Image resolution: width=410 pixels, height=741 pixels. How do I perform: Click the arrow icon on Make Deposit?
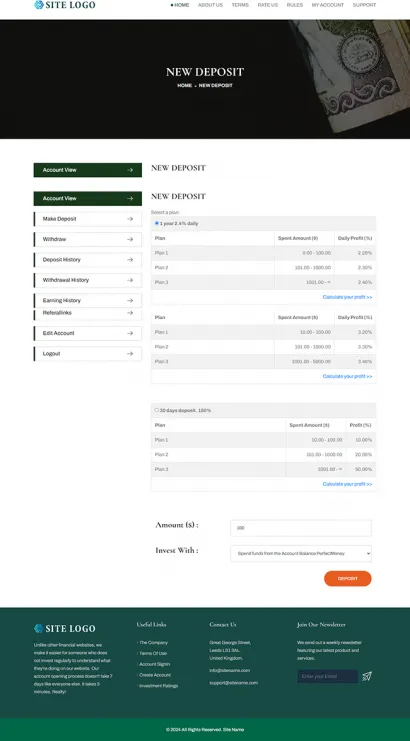pos(130,219)
